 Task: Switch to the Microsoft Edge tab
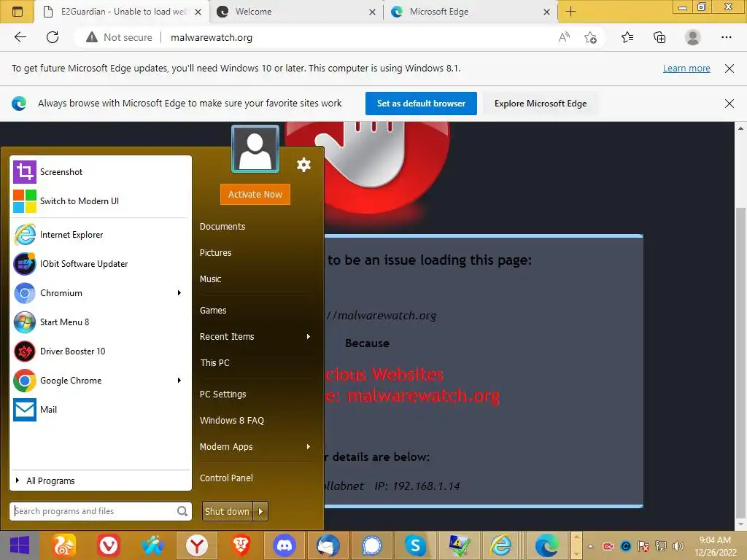pyautogui.click(x=471, y=12)
